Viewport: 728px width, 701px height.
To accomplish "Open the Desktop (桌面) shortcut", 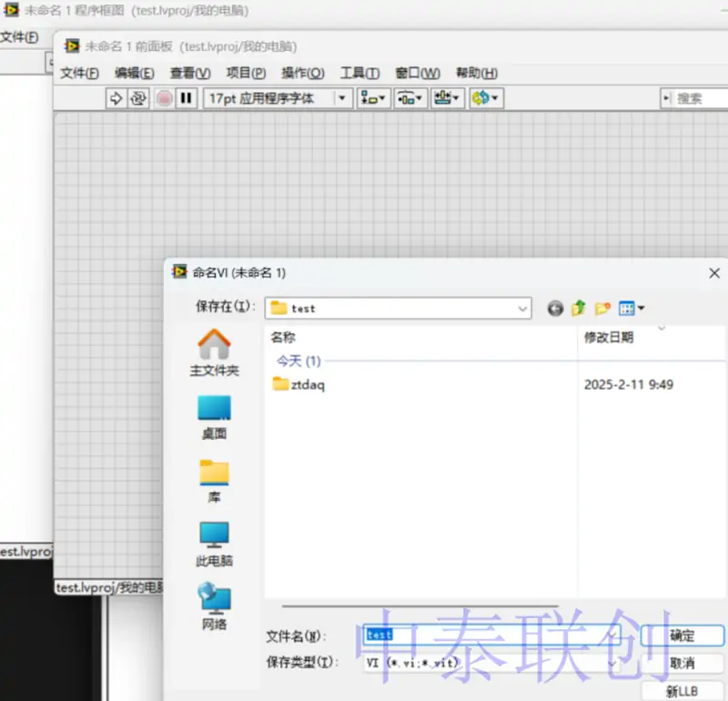I will click(214, 418).
